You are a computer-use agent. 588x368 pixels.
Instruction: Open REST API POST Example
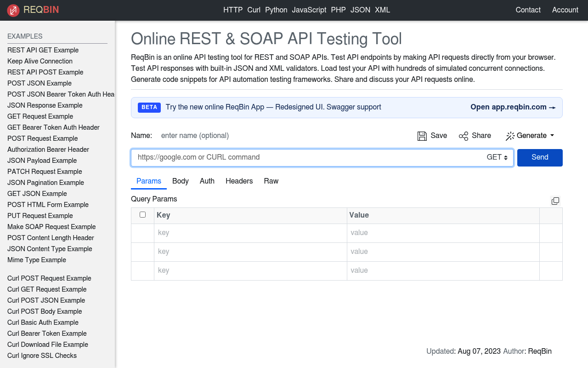point(45,72)
